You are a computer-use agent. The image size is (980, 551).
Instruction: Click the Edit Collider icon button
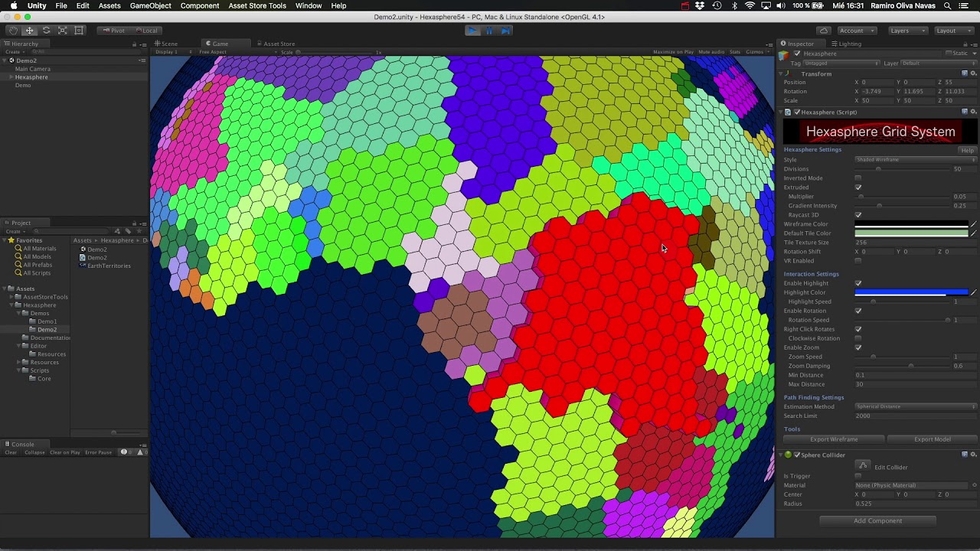pyautogui.click(x=864, y=466)
